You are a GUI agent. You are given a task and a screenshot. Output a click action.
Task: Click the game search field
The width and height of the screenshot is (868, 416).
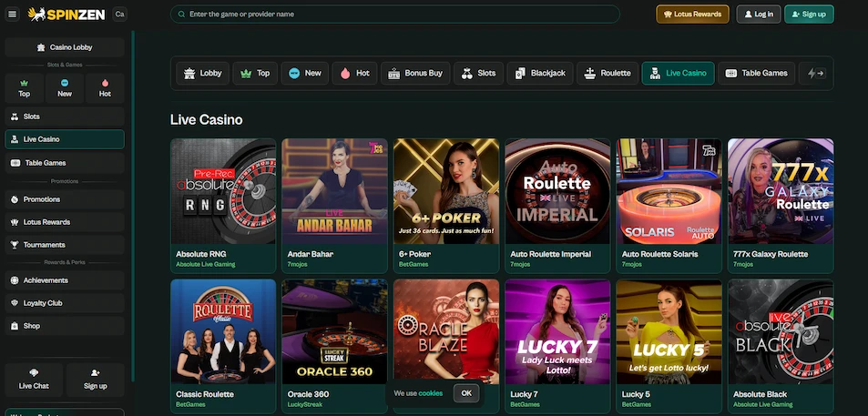click(x=394, y=15)
